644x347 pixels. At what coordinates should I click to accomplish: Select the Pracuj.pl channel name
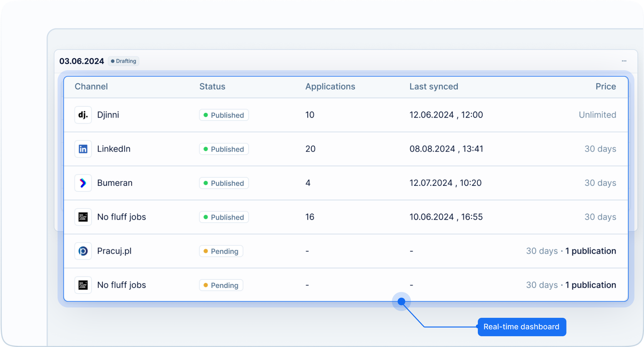click(114, 251)
